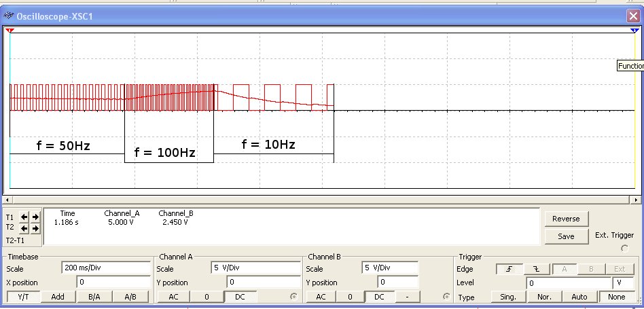Image resolution: width=644 pixels, height=309 pixels.
Task: Click the Channel_A reading 5.000 V
Action: pos(122,222)
